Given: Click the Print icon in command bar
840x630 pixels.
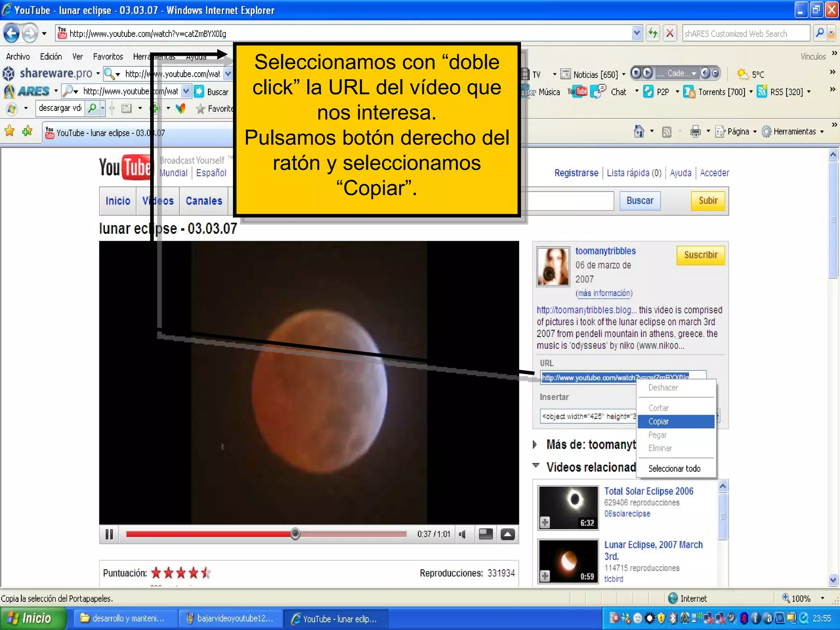Looking at the screenshot, I should tap(696, 132).
